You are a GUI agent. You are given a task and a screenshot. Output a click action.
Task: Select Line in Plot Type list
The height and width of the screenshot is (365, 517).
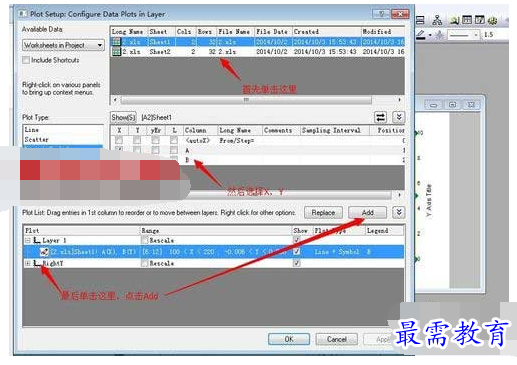point(63,130)
